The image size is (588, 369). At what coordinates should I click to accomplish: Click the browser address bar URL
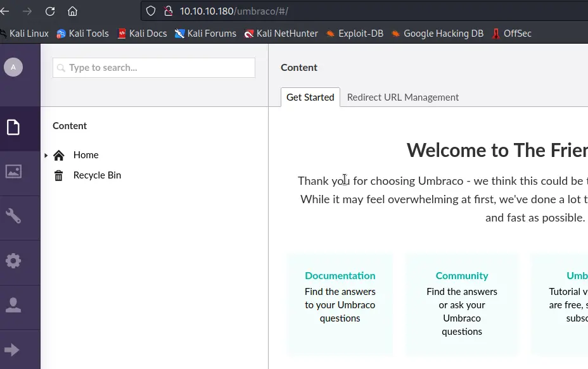[234, 11]
